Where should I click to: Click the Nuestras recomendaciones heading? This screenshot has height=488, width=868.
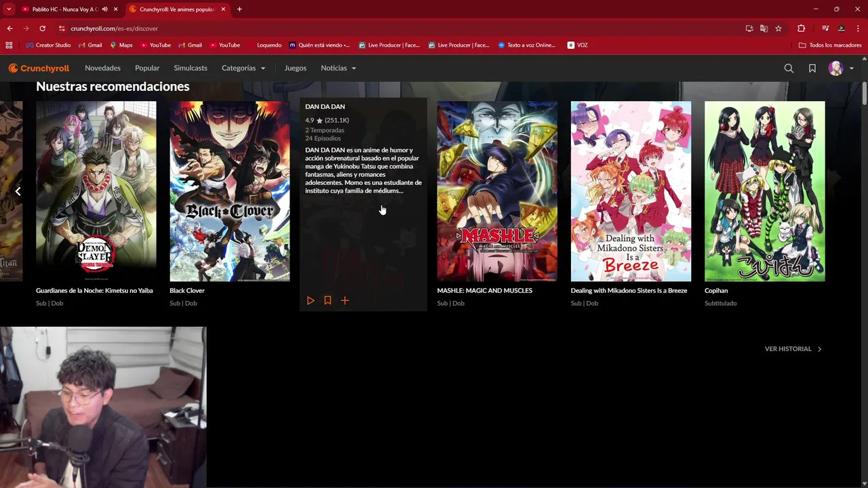113,86
